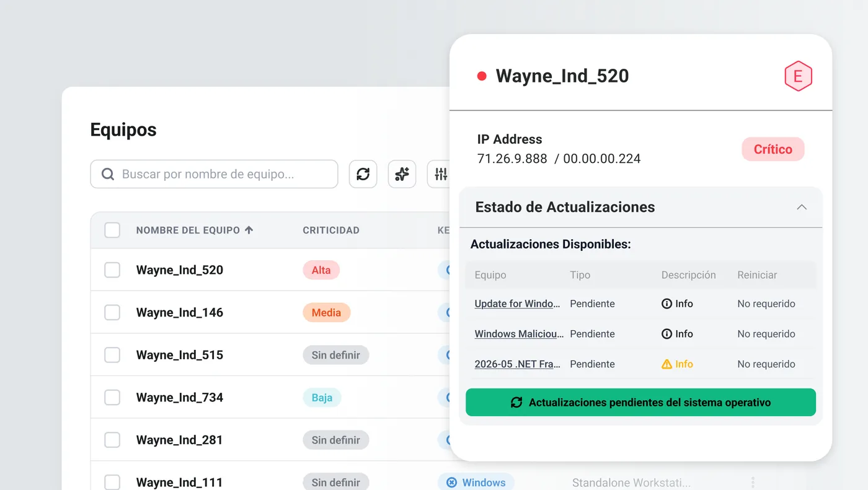Click Sin definir badge for Wayne_Ind_281

335,440
